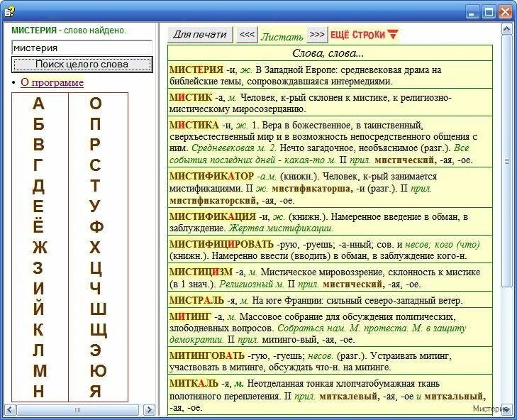Select letter В in the alphabet index
This screenshot has height=420, width=517.
(x=38, y=145)
